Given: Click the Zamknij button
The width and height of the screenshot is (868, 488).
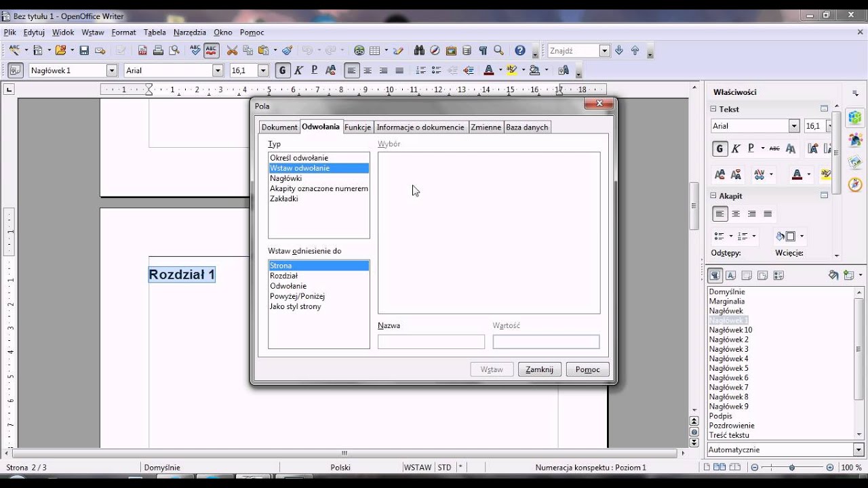Looking at the screenshot, I should (x=540, y=369).
